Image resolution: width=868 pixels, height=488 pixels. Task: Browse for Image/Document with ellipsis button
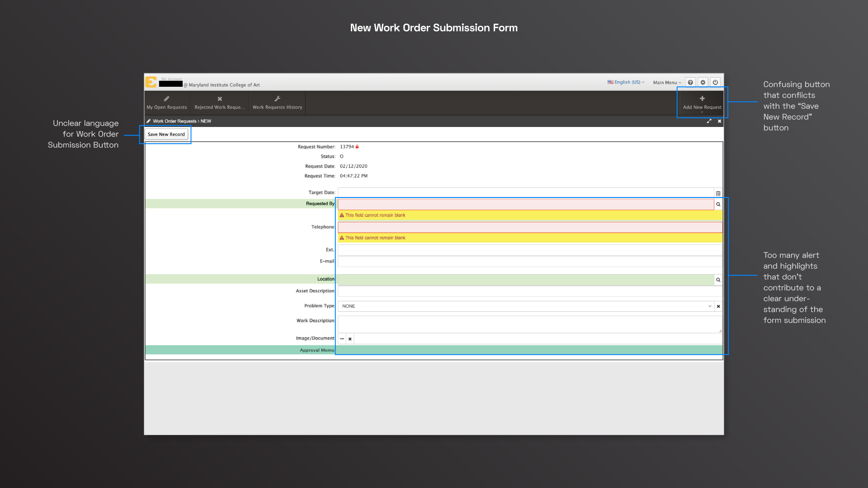[342, 339]
